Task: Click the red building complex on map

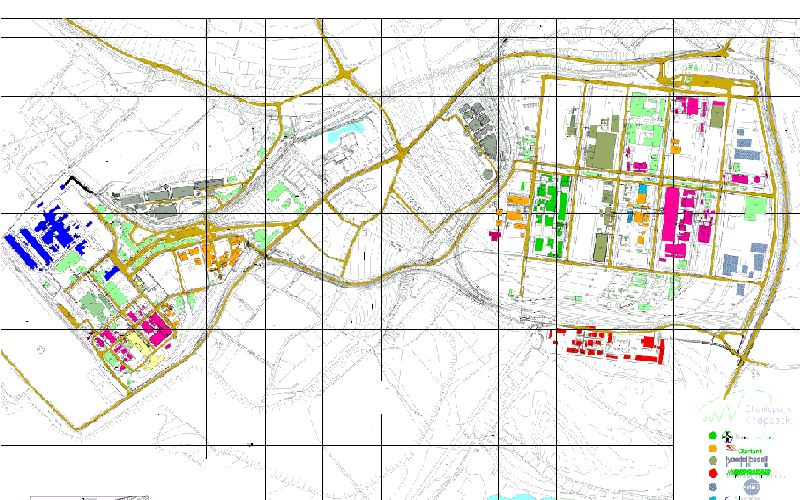Action: pos(607,344)
